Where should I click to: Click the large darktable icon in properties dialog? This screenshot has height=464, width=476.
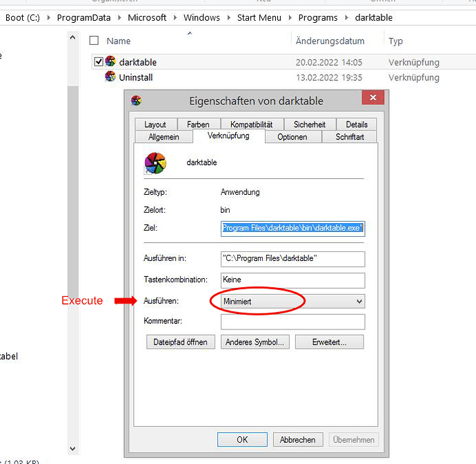(x=155, y=163)
